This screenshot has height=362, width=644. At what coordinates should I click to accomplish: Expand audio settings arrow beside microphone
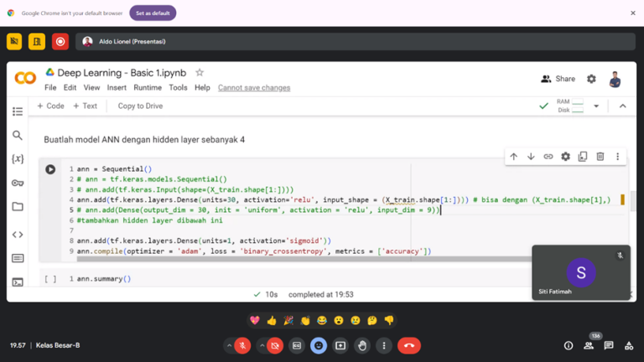coord(230,345)
